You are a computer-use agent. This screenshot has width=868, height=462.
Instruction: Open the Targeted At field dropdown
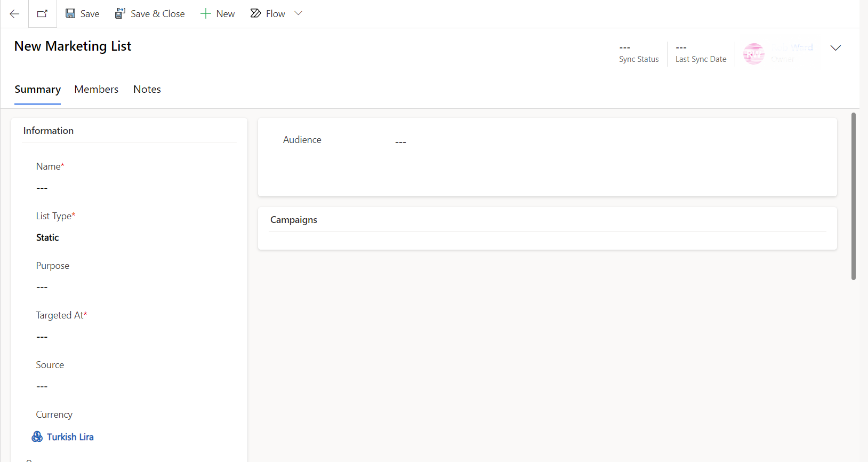point(128,337)
